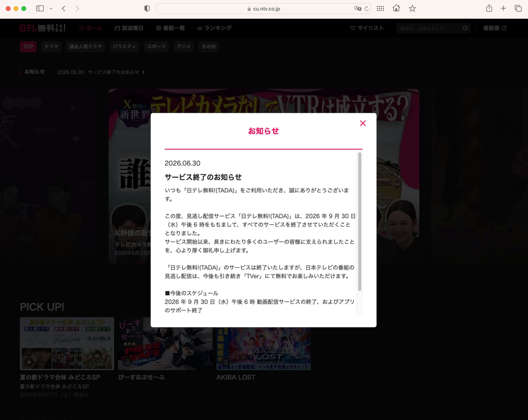Image resolution: width=528 pixels, height=420 pixels.
Task: Select the アニメ category tab
Action: pos(183,47)
